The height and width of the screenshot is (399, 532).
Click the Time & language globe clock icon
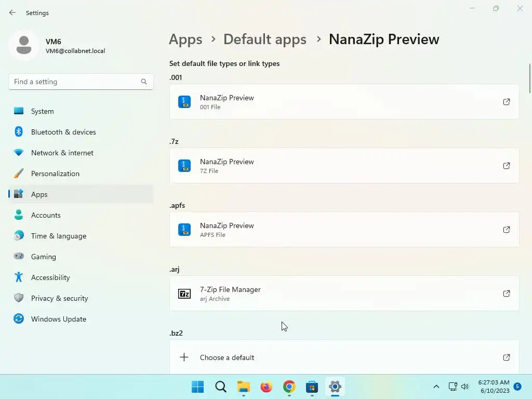point(19,235)
